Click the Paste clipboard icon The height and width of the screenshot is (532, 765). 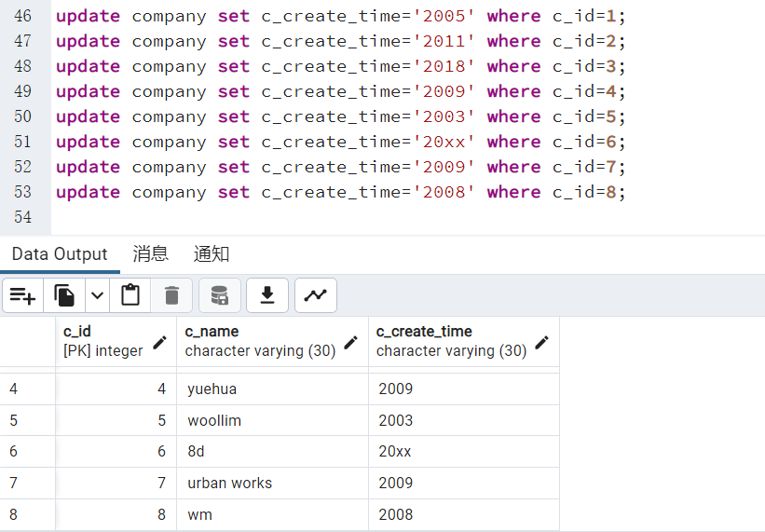point(130,295)
